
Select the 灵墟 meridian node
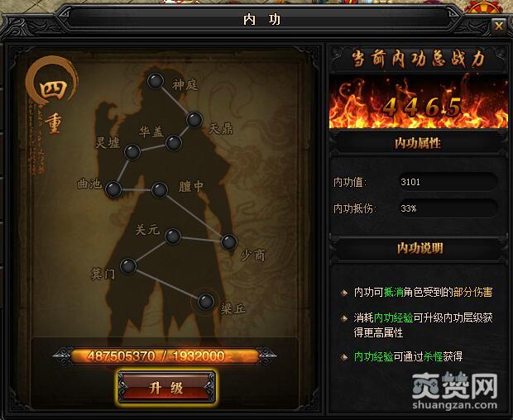pos(132,152)
